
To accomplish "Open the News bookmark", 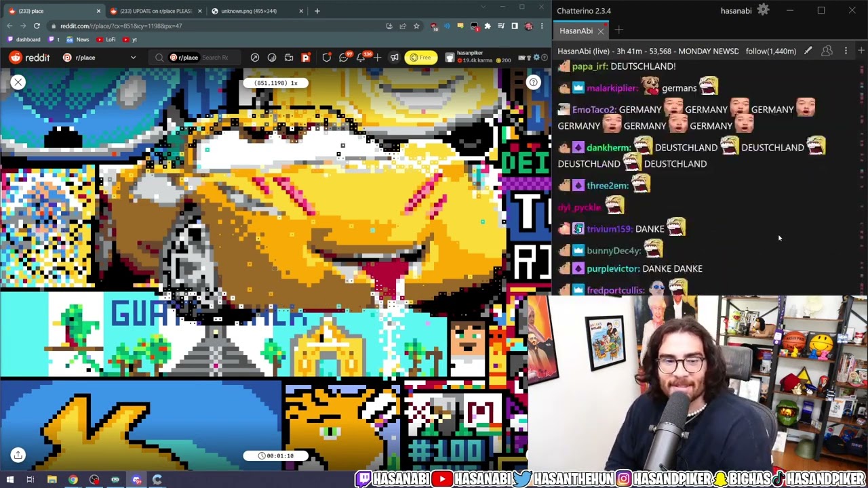I will pyautogui.click(x=78, y=39).
